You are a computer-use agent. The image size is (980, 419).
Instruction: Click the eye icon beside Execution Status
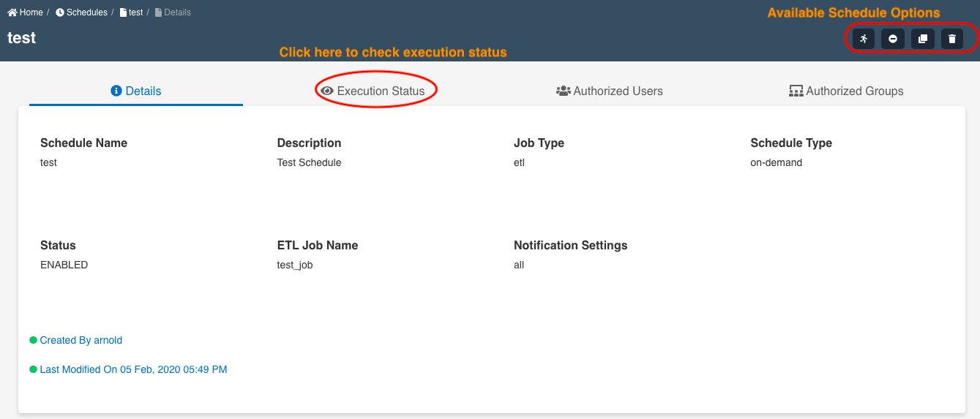click(327, 91)
